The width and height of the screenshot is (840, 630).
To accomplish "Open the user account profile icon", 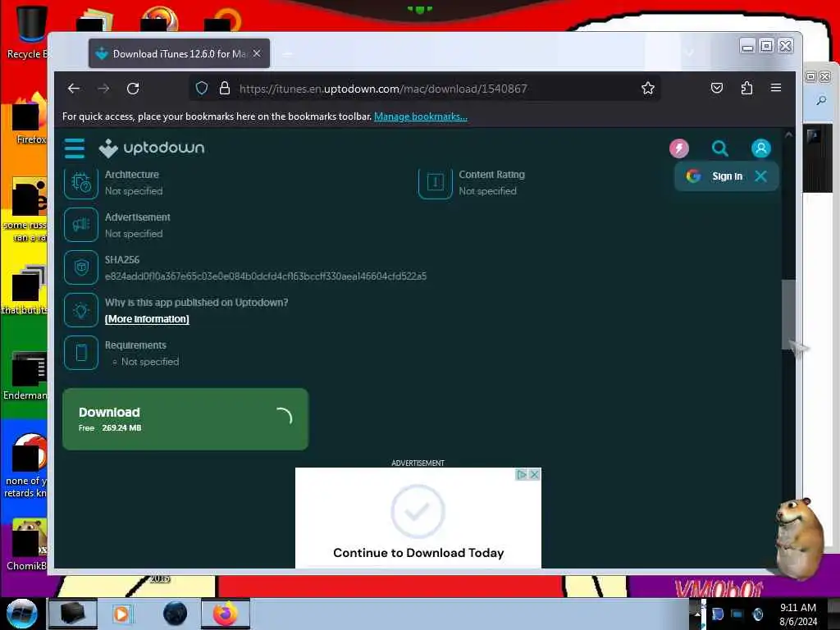I will [x=760, y=148].
